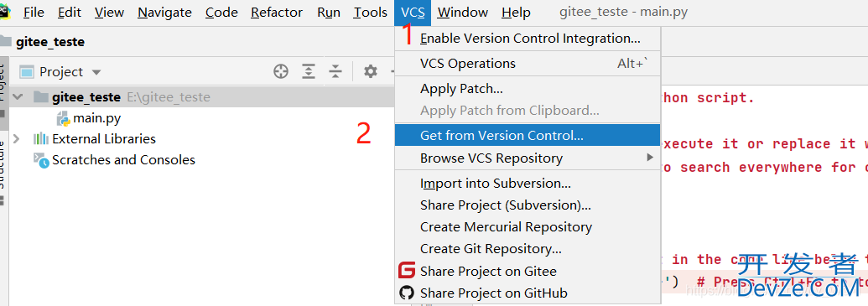Select gitee_teste in the navigation breadcrumb
This screenshot has width=868, height=306.
click(50, 42)
